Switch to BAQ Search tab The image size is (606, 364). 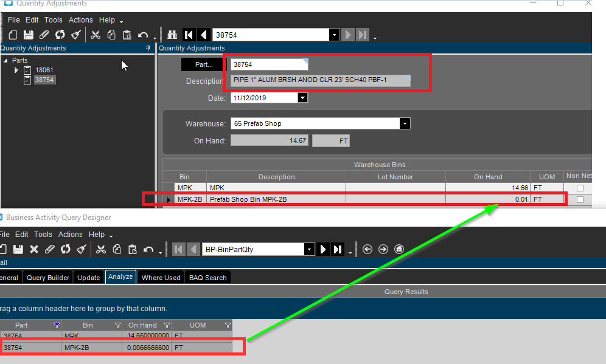tap(208, 278)
